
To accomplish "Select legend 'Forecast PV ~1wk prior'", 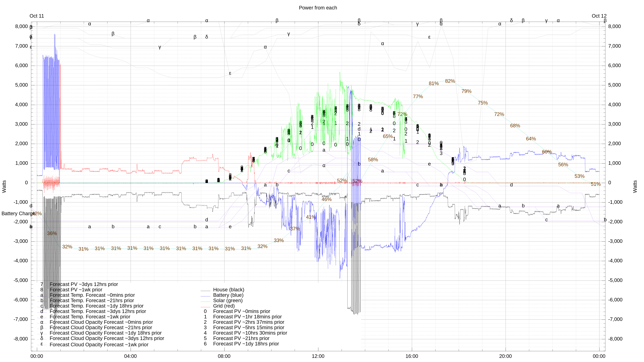I will (76, 290).
